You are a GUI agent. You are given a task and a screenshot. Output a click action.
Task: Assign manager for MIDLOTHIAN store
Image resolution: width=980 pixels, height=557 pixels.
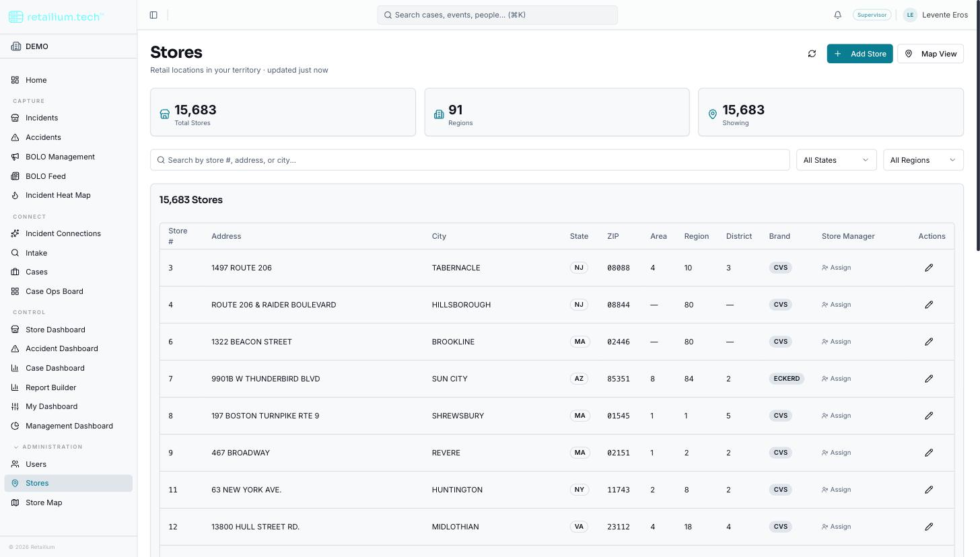pyautogui.click(x=837, y=527)
